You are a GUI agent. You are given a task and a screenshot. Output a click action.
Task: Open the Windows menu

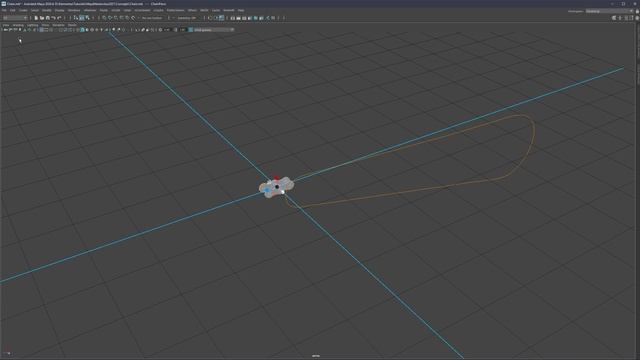pyautogui.click(x=74, y=10)
